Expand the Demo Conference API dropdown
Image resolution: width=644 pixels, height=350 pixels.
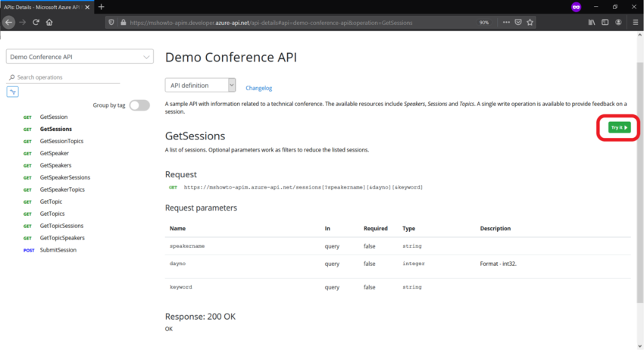click(80, 57)
